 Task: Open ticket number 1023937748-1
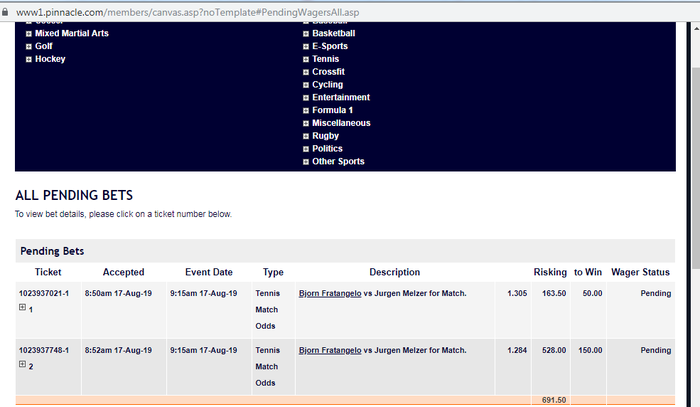pos(44,351)
